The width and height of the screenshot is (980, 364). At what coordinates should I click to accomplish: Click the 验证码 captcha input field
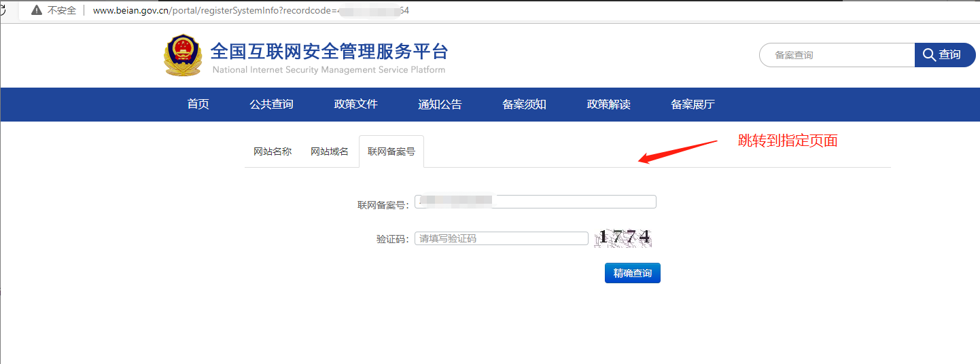pos(501,238)
